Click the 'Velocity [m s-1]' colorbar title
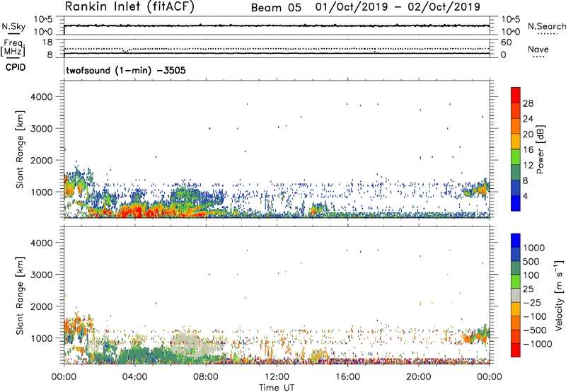The width and height of the screenshot is (566, 392). [559, 295]
